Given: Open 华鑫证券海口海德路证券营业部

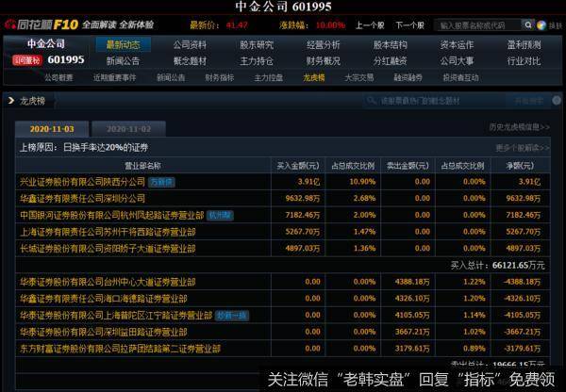Looking at the screenshot, I should click(x=103, y=299).
